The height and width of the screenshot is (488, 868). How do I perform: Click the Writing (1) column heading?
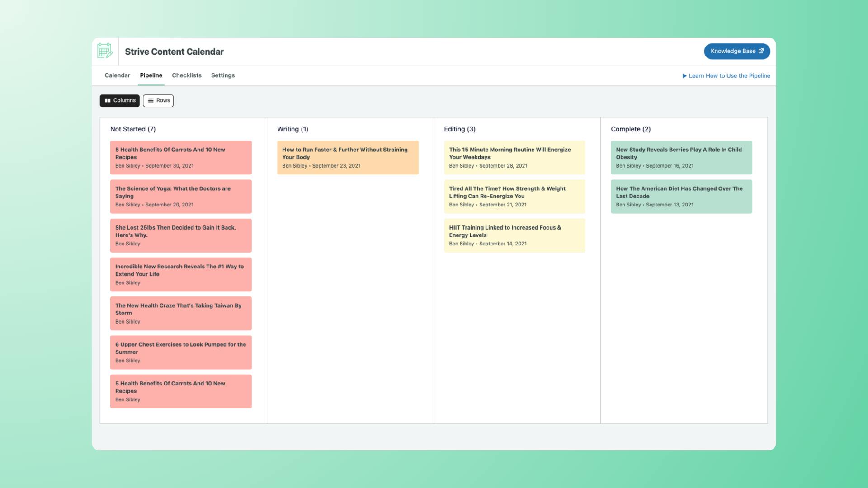292,129
